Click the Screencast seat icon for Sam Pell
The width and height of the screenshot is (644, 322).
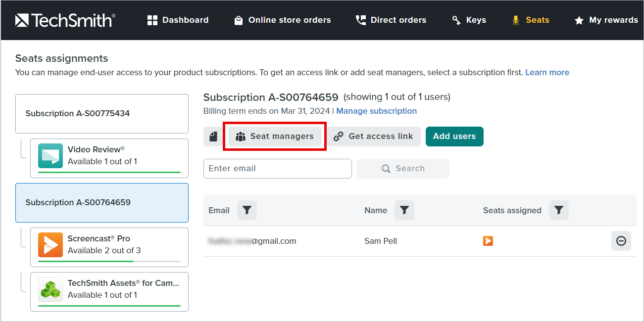point(488,241)
